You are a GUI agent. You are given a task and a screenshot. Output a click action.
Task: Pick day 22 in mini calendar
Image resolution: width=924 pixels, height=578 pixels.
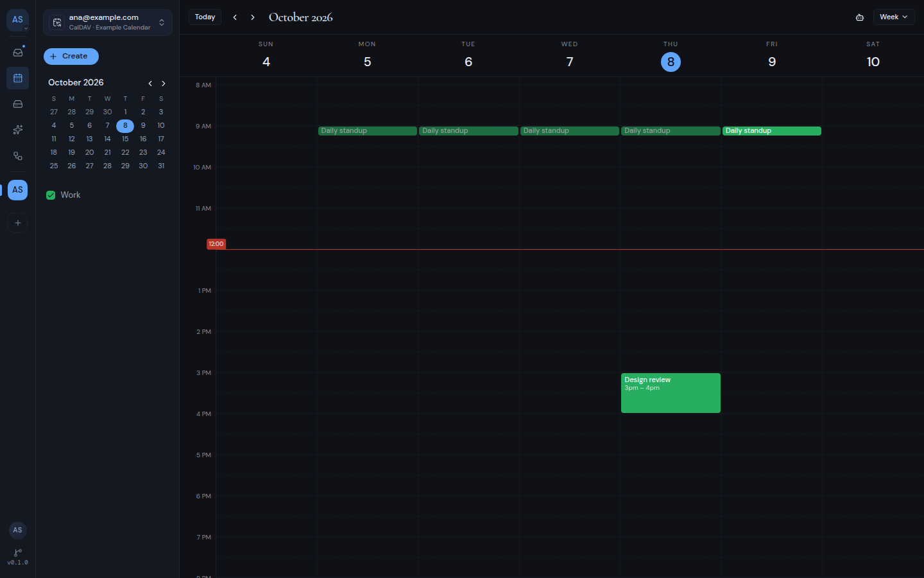pyautogui.click(x=125, y=152)
